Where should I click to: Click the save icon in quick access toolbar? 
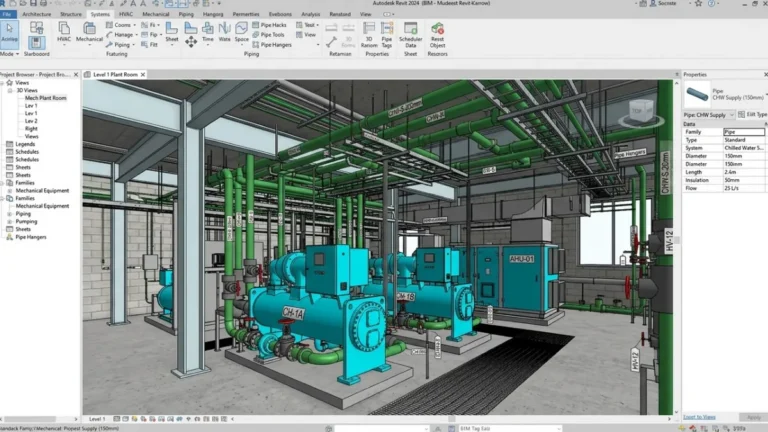tap(33, 3)
